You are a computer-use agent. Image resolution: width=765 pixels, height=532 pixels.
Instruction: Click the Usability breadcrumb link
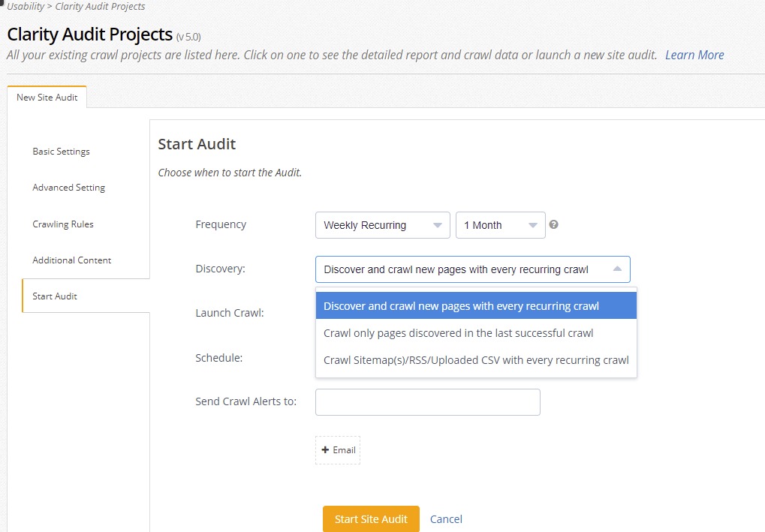(x=26, y=6)
